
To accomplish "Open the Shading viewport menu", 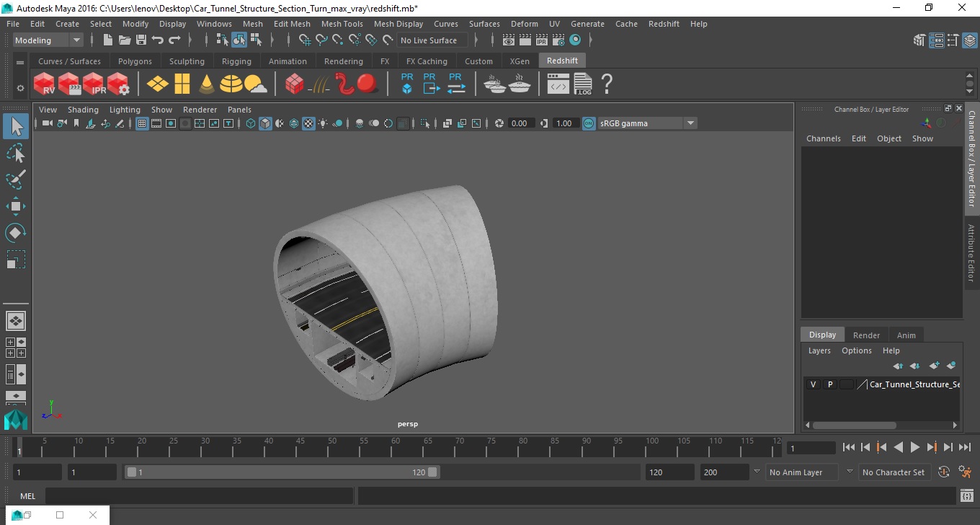I will (x=83, y=110).
